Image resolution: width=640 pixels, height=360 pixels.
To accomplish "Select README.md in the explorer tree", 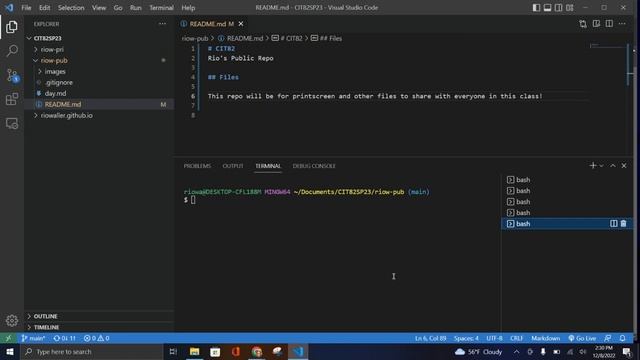I will pos(99,104).
